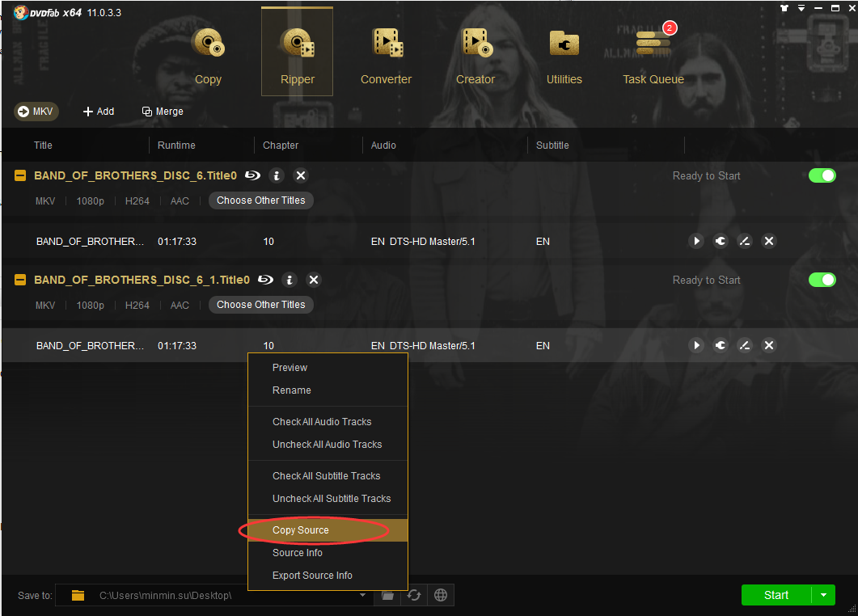Click the MKV profile switcher
The width and height of the screenshot is (858, 616).
[x=36, y=112]
